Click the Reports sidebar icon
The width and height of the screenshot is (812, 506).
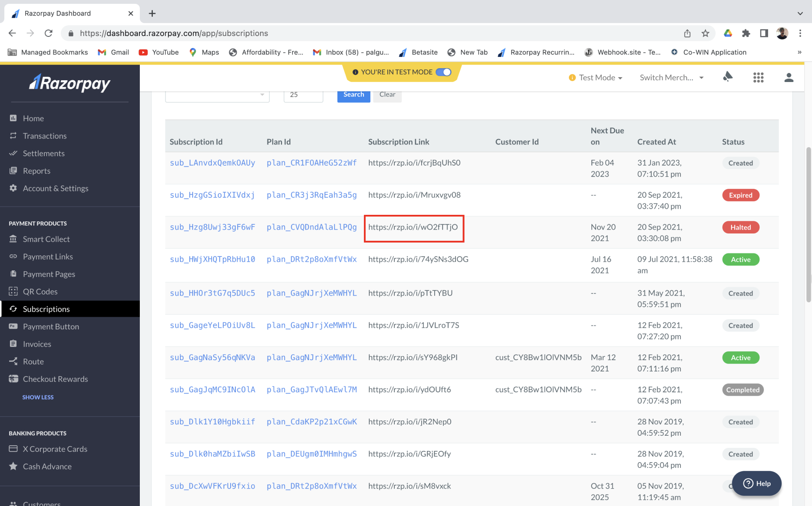coord(13,171)
